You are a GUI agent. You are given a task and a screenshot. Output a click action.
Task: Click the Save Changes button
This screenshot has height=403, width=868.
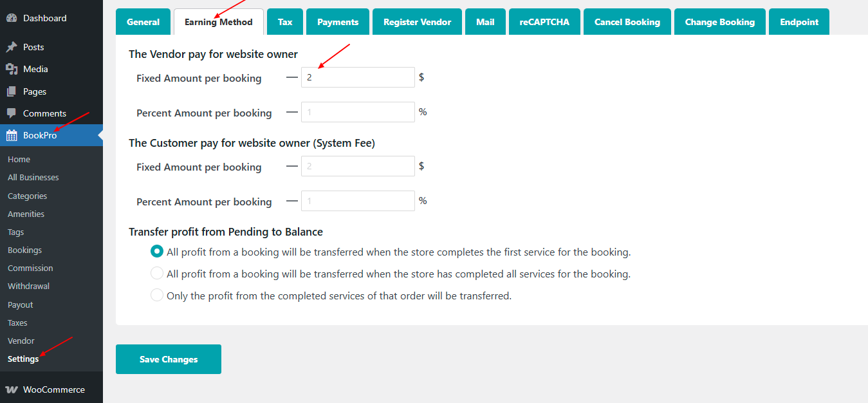pyautogui.click(x=168, y=359)
